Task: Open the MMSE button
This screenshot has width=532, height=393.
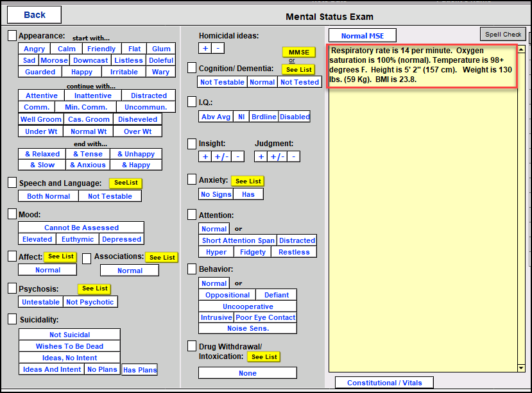Action: (x=298, y=52)
